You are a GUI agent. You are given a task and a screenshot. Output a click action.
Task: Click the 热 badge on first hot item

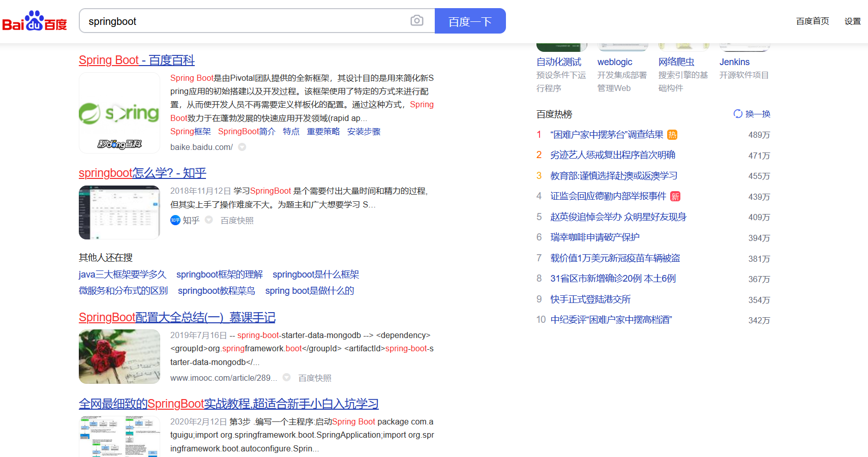pyautogui.click(x=672, y=135)
